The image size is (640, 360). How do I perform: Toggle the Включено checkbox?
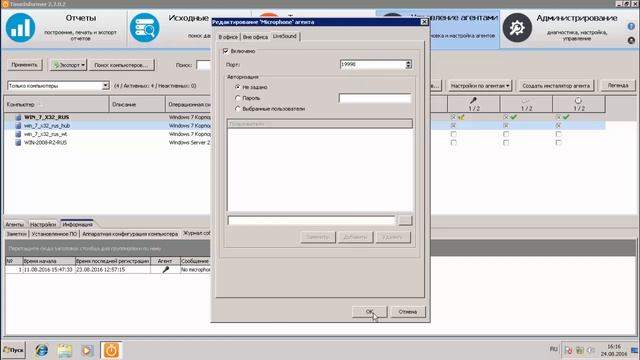[x=226, y=51]
